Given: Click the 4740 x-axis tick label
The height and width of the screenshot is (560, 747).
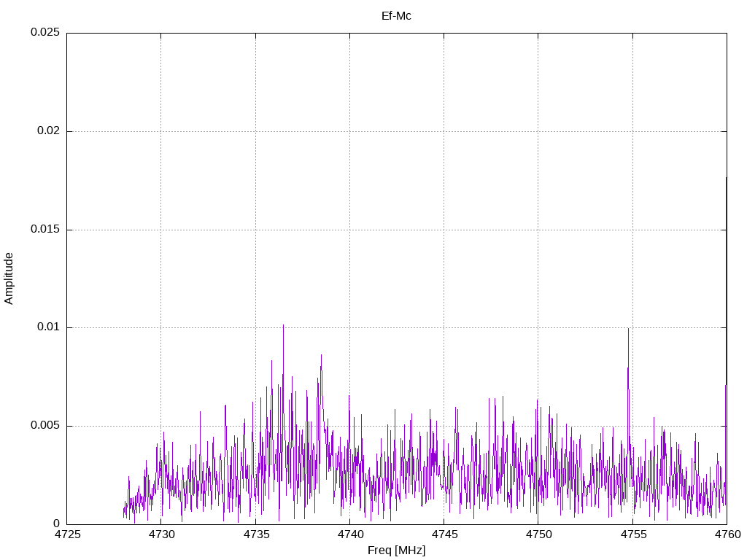Looking at the screenshot, I should coord(349,534).
